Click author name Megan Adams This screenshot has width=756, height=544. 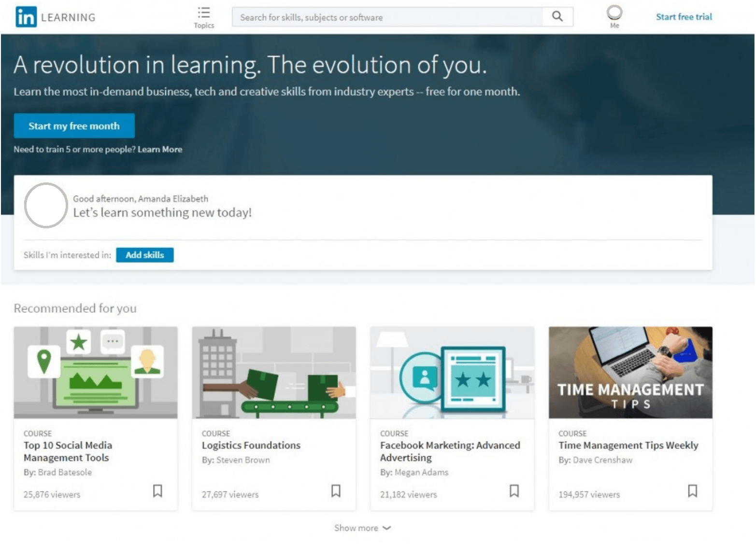(x=421, y=472)
